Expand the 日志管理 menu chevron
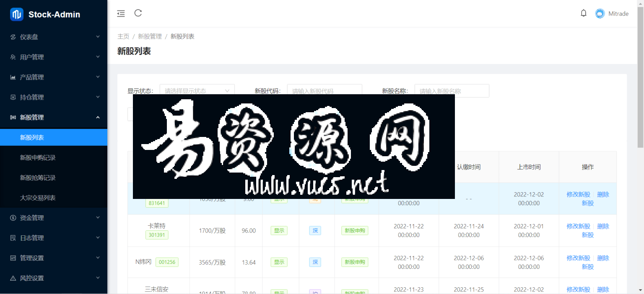 point(98,238)
